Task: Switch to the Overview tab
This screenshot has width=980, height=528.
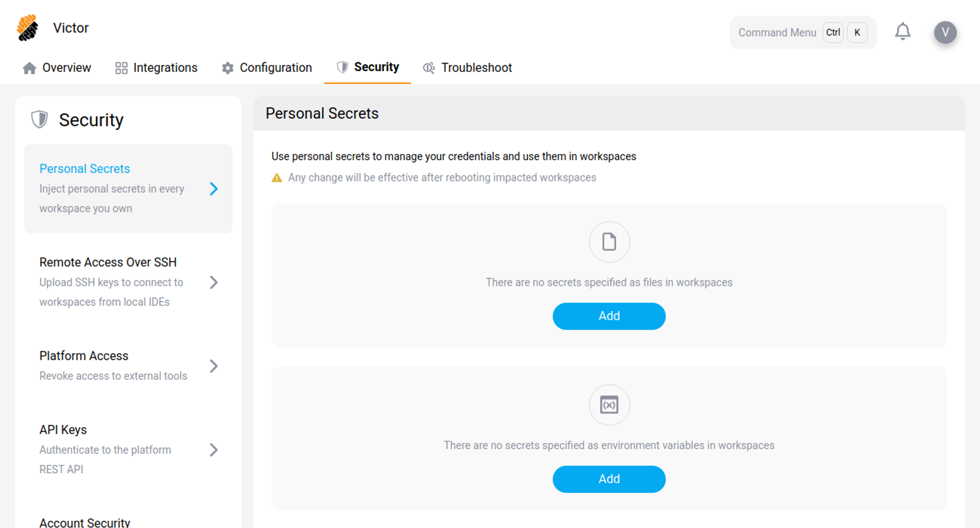Action: (x=67, y=68)
